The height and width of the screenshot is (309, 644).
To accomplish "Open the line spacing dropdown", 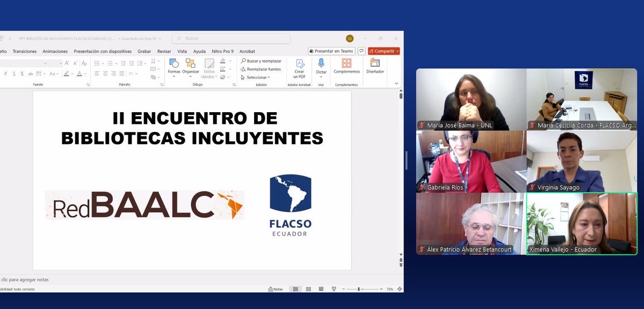I will (x=142, y=63).
